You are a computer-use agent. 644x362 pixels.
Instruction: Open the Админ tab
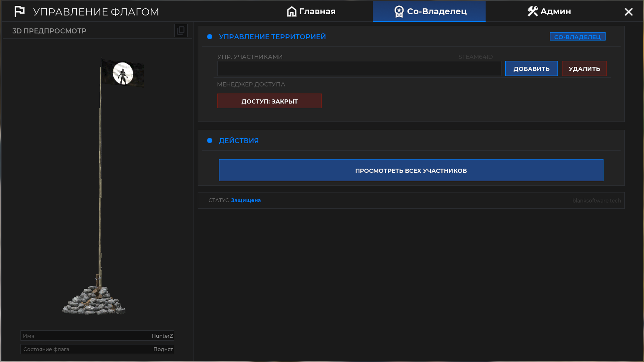tap(549, 11)
